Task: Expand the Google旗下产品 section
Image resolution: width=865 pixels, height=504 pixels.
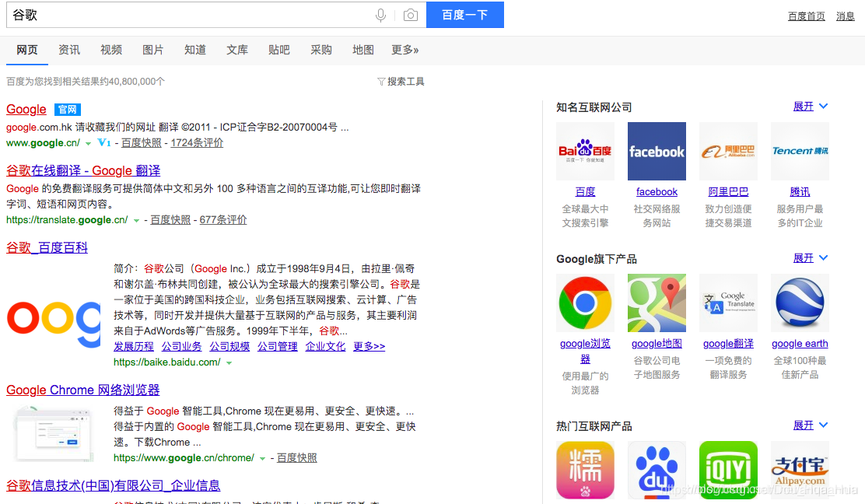Action: (805, 257)
